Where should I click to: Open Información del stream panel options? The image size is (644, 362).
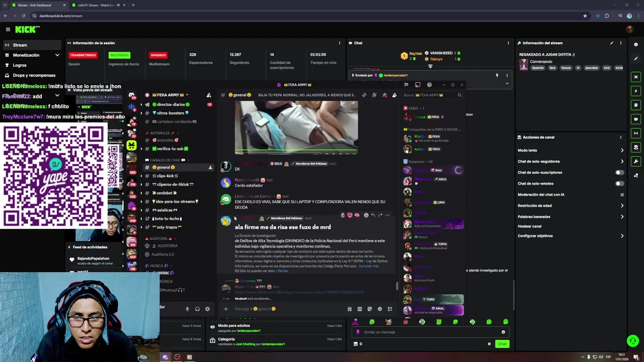tap(620, 43)
